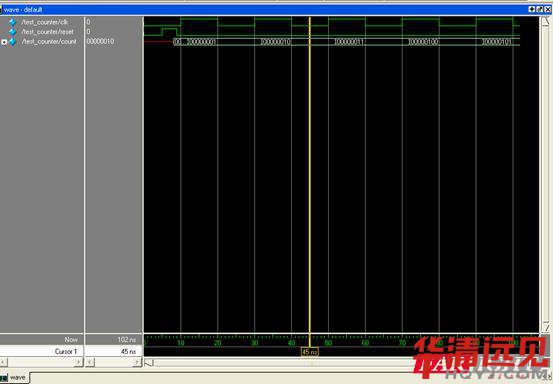Click the count signal diamond icon
This screenshot has height=384, width=553.
13,42
